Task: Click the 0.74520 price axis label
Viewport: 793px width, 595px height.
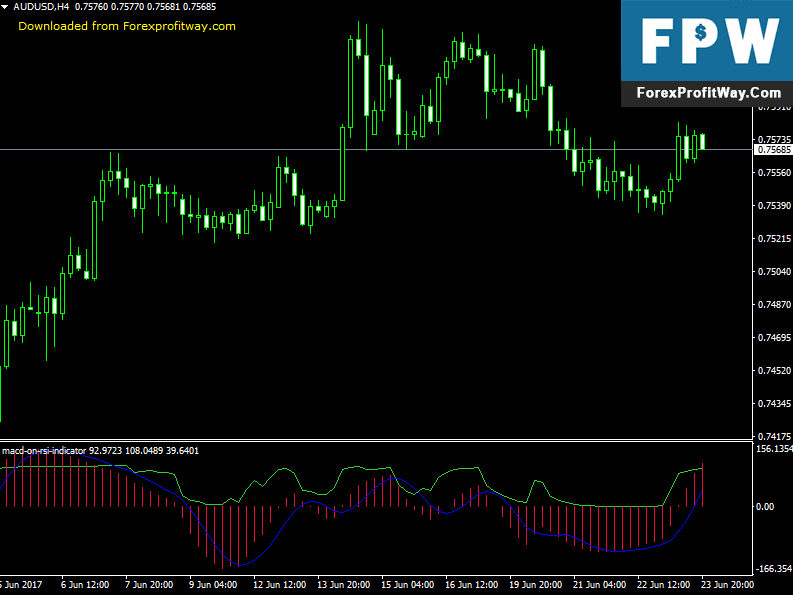Action: pyautogui.click(x=774, y=371)
